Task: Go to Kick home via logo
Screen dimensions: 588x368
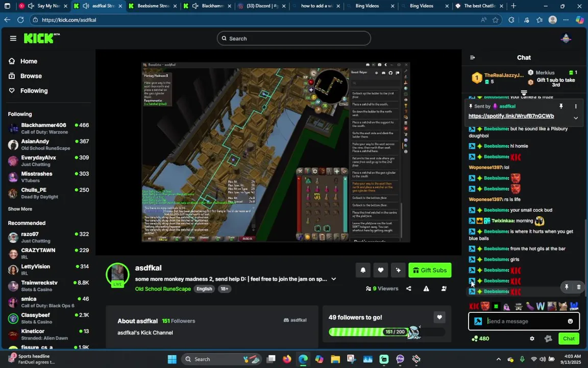Action: tap(41, 38)
